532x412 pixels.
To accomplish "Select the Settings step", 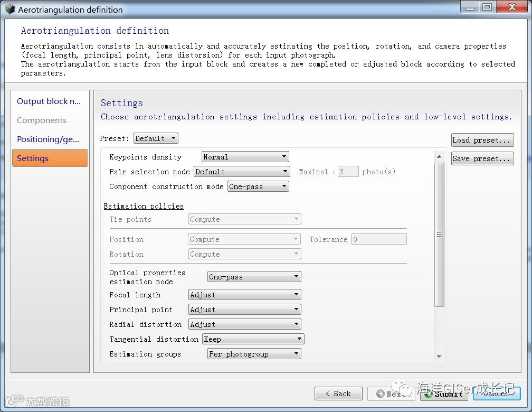I will pyautogui.click(x=50, y=158).
